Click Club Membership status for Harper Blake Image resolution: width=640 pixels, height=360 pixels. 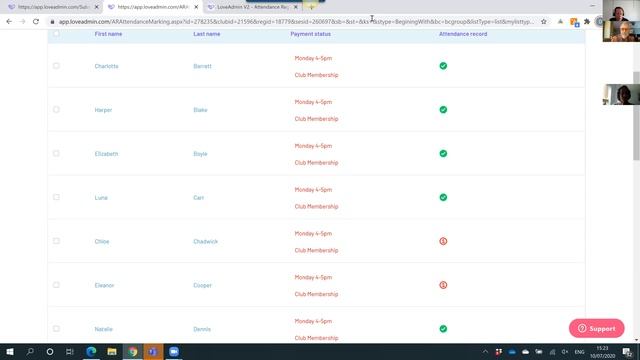(x=316, y=119)
